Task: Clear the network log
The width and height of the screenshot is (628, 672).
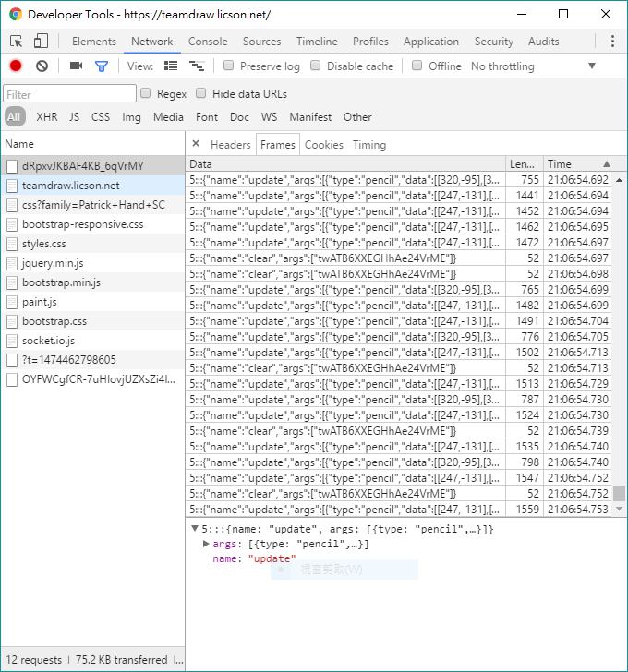Action: [x=42, y=66]
